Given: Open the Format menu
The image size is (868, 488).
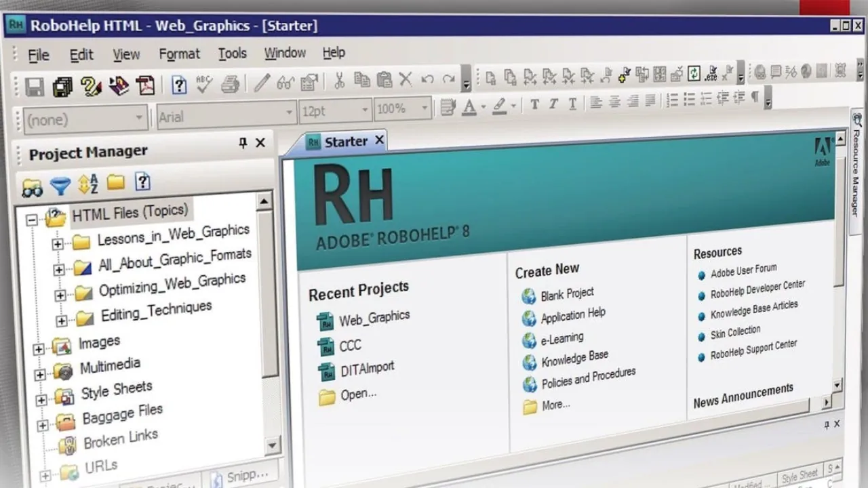Looking at the screenshot, I should click(180, 54).
